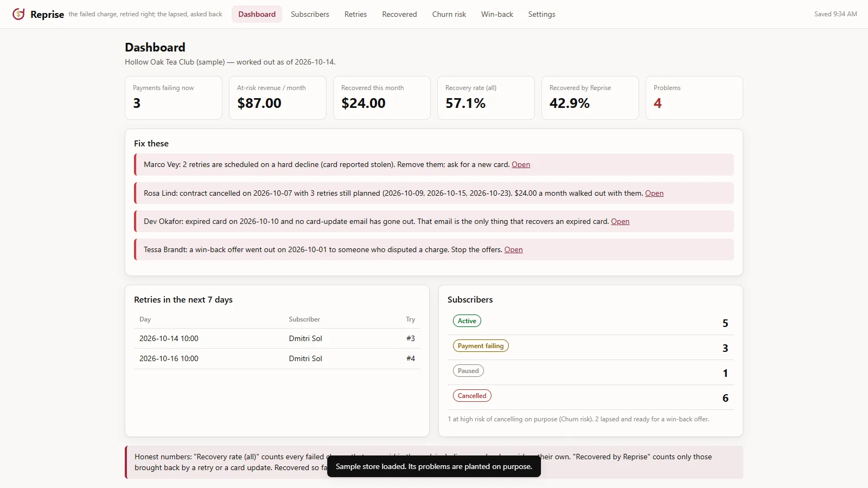Screen dimensions: 868x488
Task: Open the Rosa Lind problem link
Action: [x=654, y=193]
